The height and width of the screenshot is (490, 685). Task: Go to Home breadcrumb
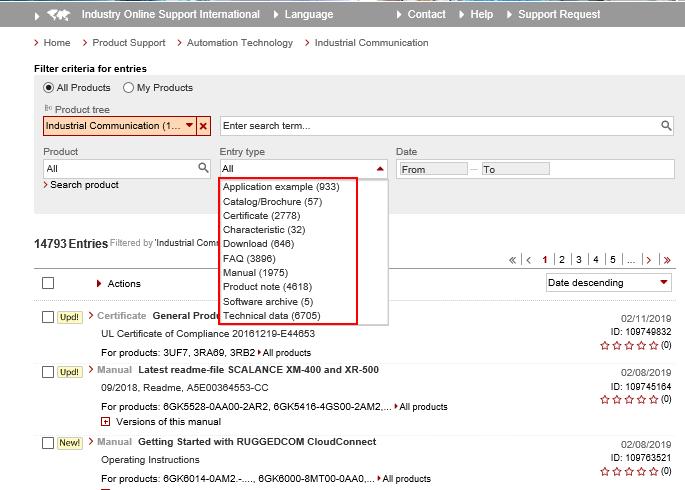(x=57, y=43)
